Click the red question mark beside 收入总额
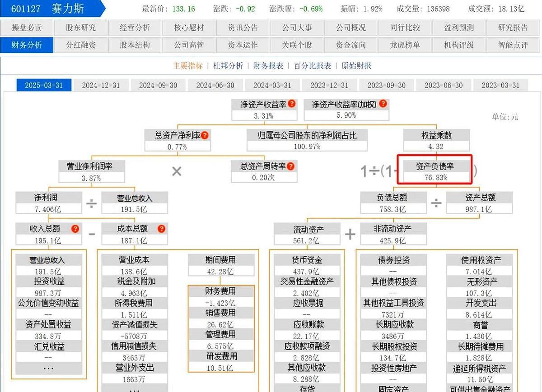The width and height of the screenshot is (542, 392). [75, 229]
